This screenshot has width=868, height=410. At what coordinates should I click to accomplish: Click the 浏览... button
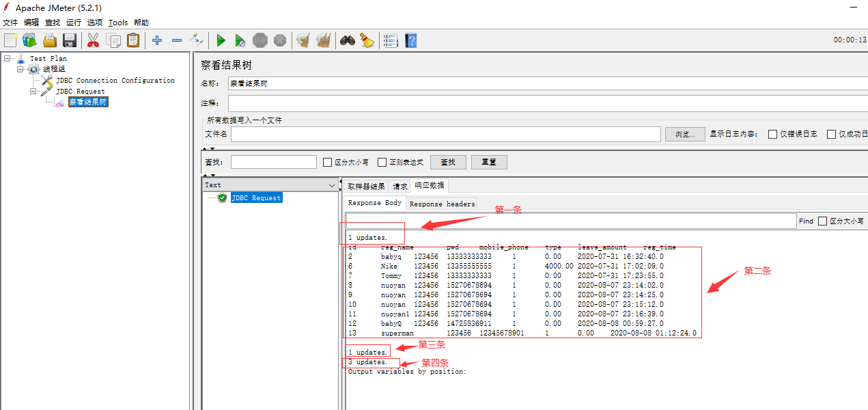coord(685,134)
